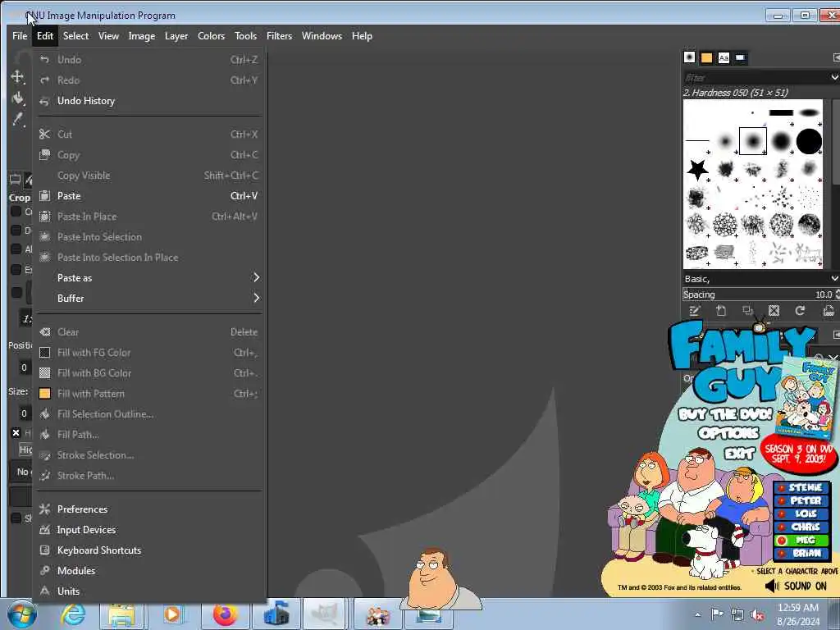Click the Duplicate brush icon
The image size is (840, 630).
pyautogui.click(x=748, y=311)
